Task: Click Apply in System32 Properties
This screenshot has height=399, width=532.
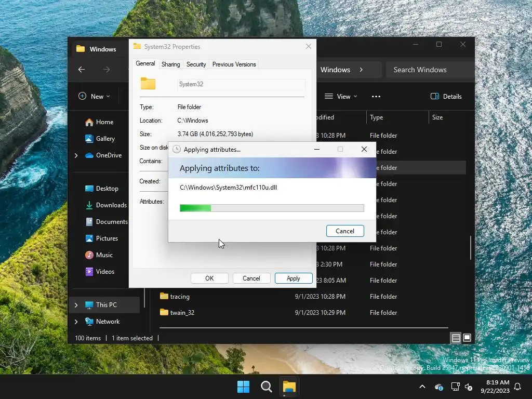Action: (294, 278)
